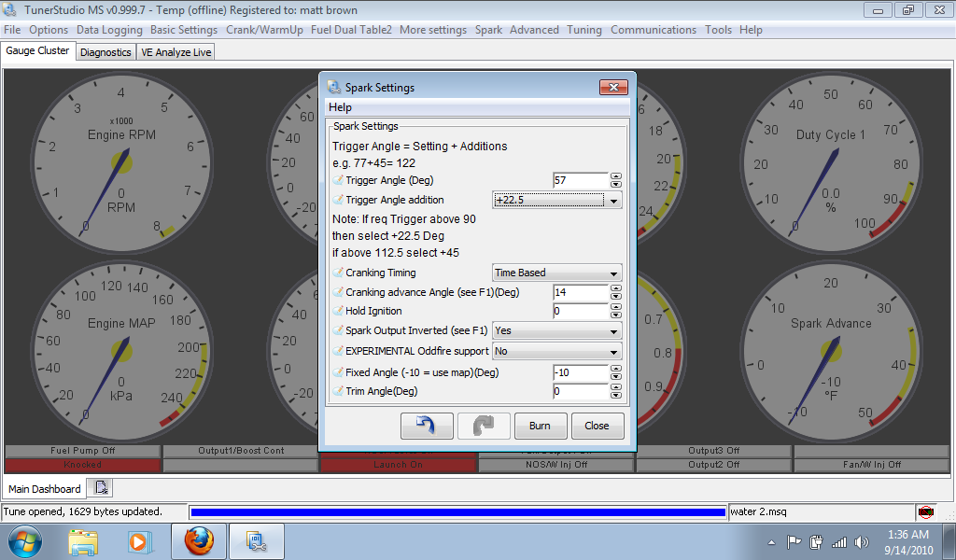Open the TunerStudio status icon bottom right
This screenshot has height=560, width=956.
click(x=925, y=511)
